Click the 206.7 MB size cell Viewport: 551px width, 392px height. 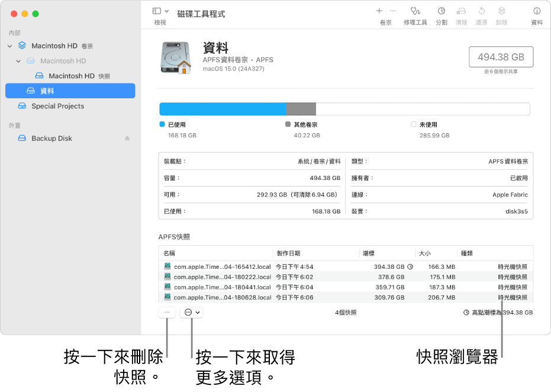coord(442,297)
